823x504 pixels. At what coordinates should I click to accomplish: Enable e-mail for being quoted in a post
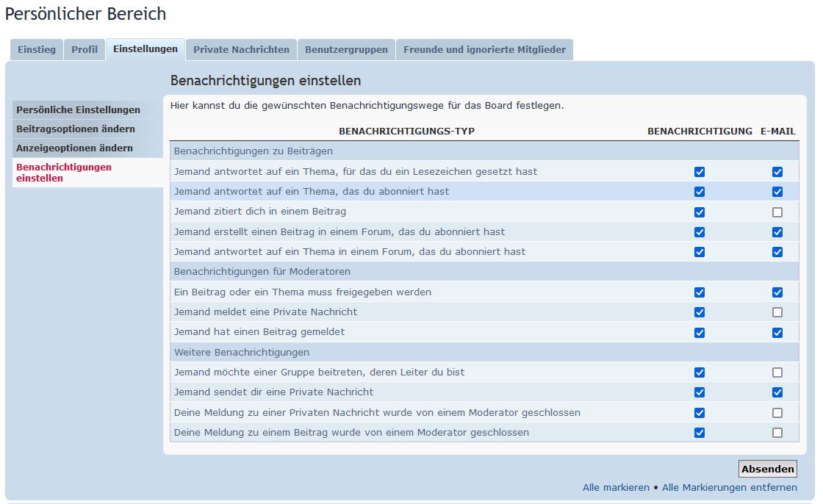pos(777,212)
